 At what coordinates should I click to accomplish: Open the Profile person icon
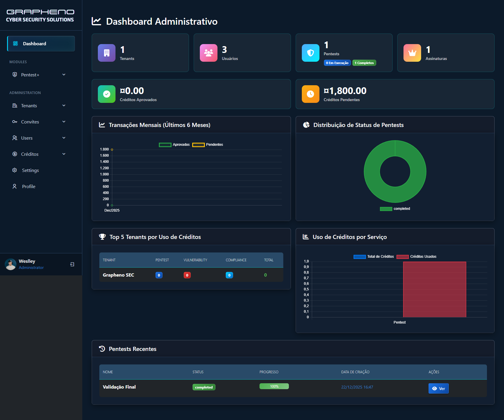pyautogui.click(x=15, y=186)
